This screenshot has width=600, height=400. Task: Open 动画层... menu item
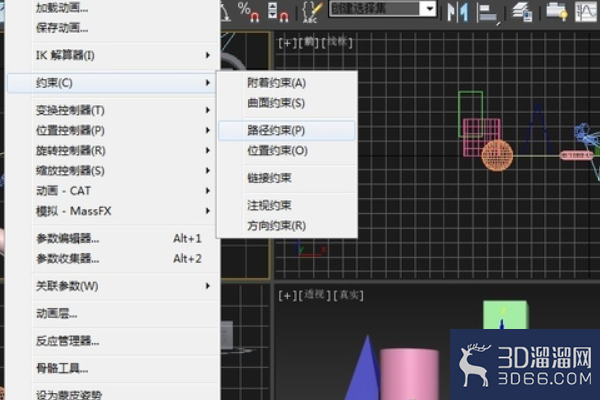pos(112,314)
